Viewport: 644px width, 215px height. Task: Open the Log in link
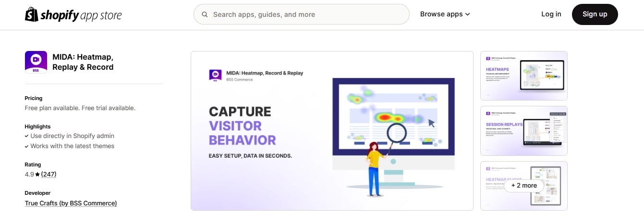(551, 14)
